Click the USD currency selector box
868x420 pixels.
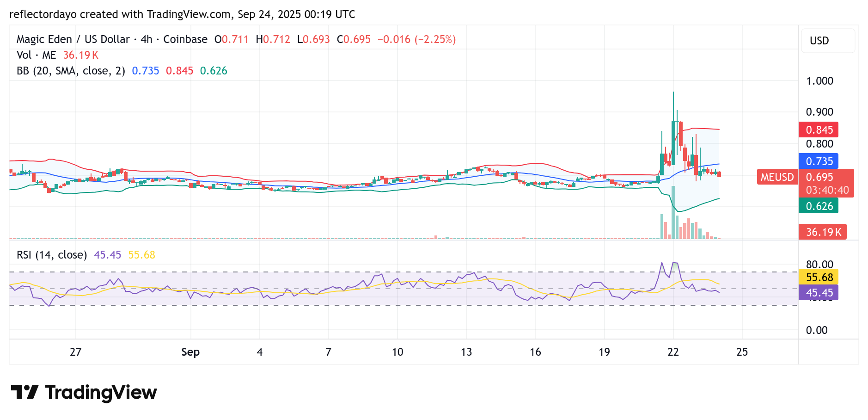click(828, 41)
